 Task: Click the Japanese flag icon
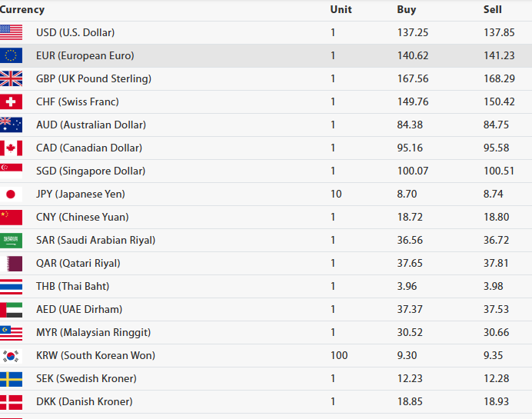[x=11, y=194]
